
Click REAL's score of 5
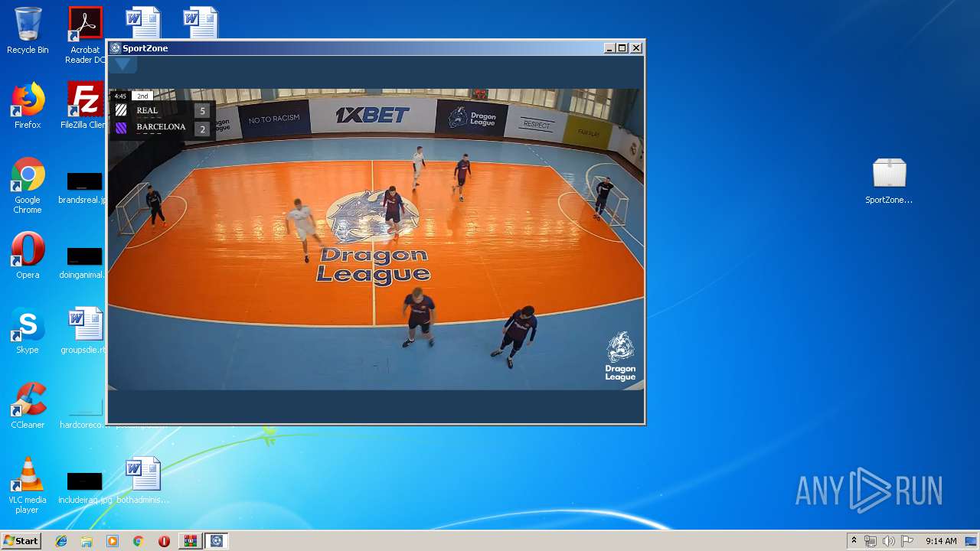pyautogui.click(x=202, y=111)
